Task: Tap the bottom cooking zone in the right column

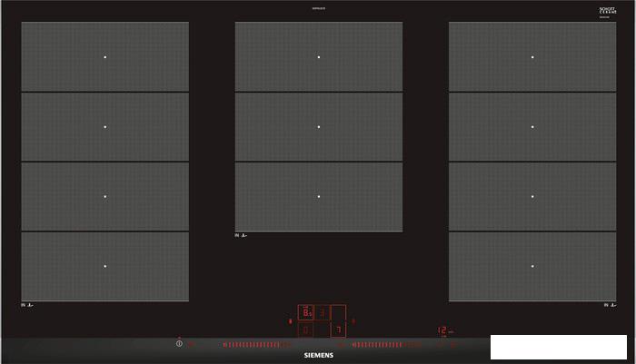Action: tap(532, 266)
